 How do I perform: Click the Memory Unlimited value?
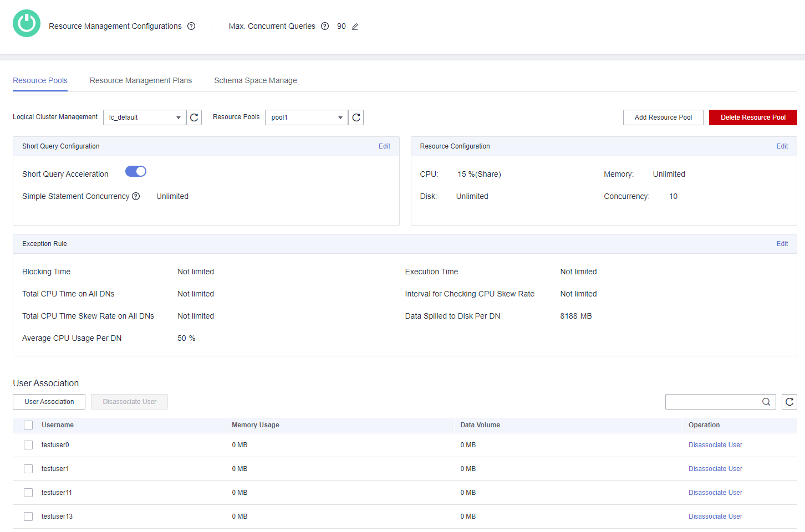pos(669,174)
